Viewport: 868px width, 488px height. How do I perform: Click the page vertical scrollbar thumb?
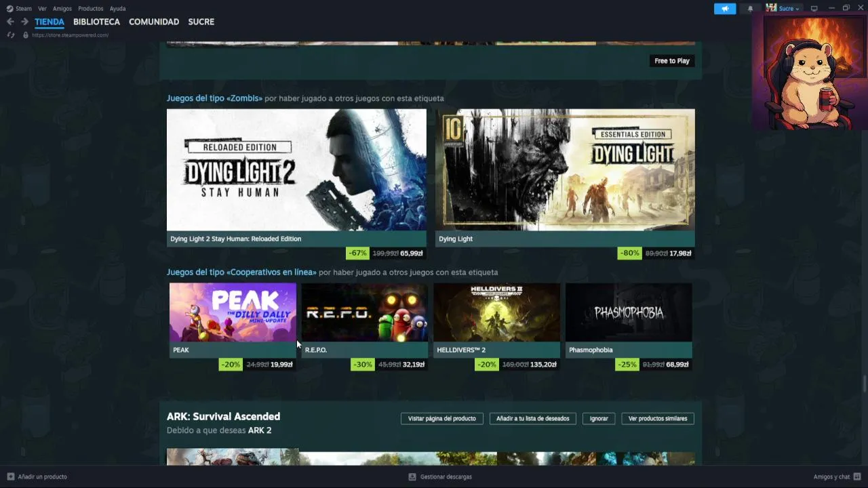point(864,384)
